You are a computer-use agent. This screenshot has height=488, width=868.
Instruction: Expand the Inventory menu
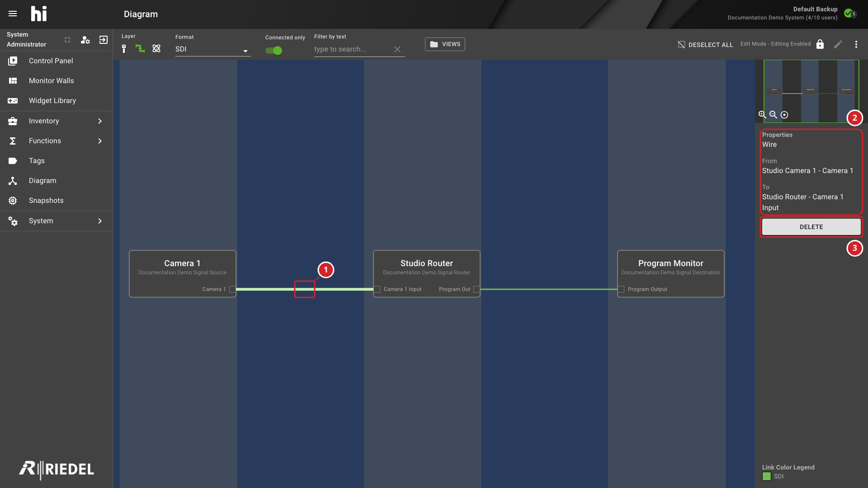pos(57,121)
